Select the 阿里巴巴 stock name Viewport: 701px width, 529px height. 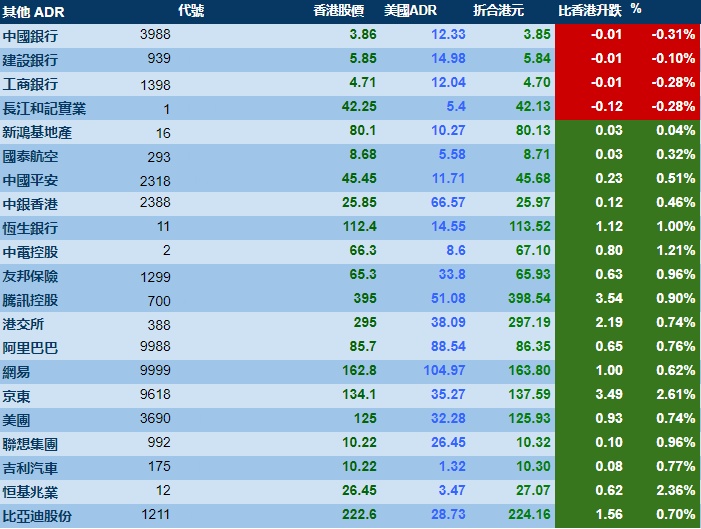click(x=30, y=348)
